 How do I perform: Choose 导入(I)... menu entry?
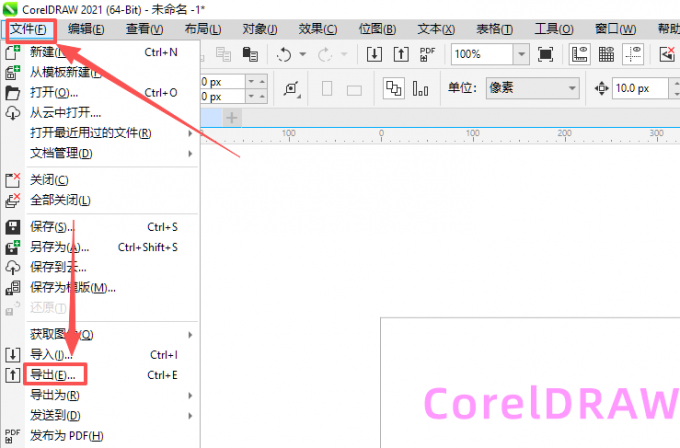102,355
